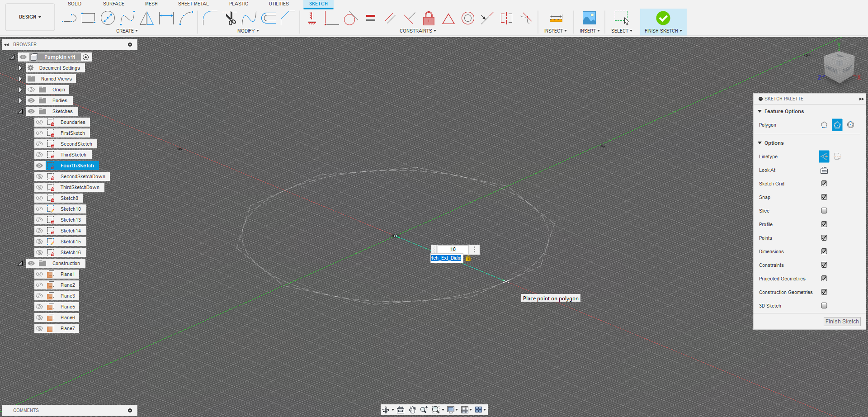Activate the Trim scissors tool
The width and height of the screenshot is (868, 417).
[x=231, y=18]
